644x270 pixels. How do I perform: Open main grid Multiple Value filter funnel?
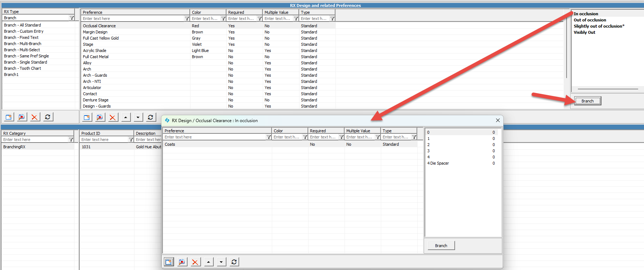click(296, 19)
